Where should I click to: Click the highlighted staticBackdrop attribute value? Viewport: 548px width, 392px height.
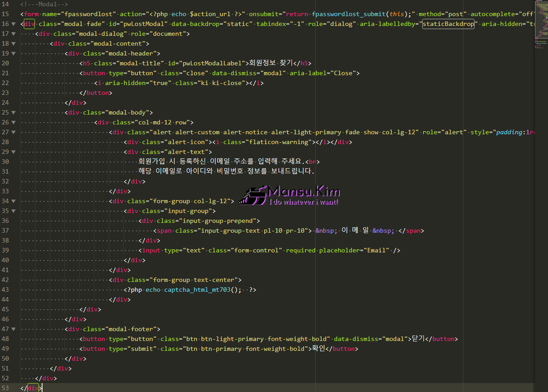click(448, 24)
